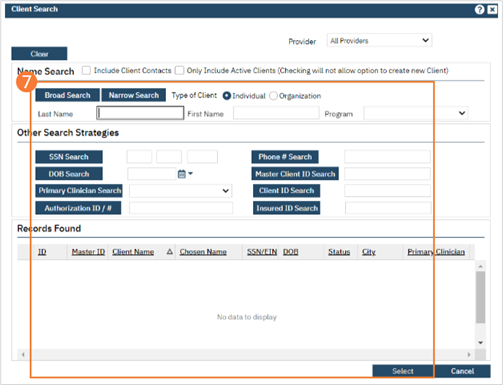Click the Client Name sort triangle
The height and width of the screenshot is (385, 503).
(x=170, y=252)
